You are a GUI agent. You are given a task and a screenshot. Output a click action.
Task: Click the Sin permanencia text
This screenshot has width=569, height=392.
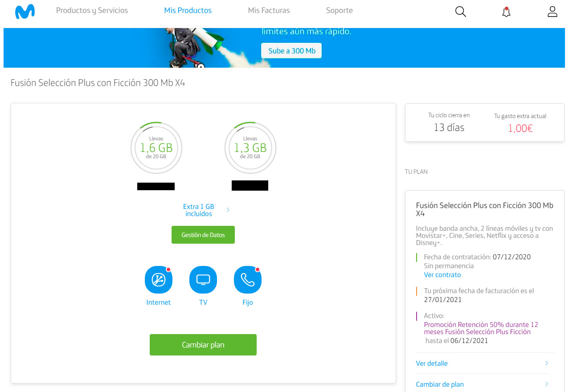click(x=449, y=266)
